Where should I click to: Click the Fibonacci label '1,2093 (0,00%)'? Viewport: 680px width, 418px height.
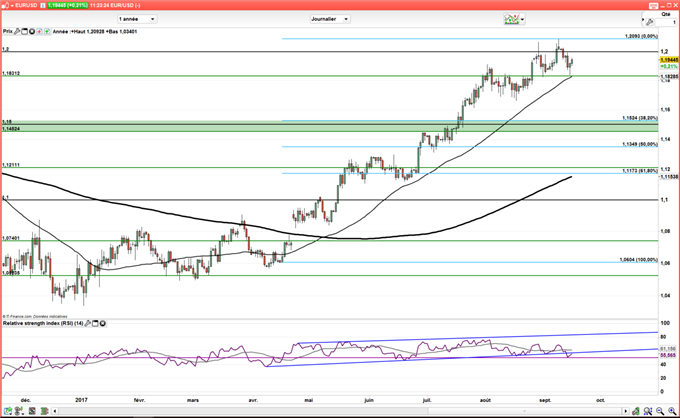click(641, 36)
